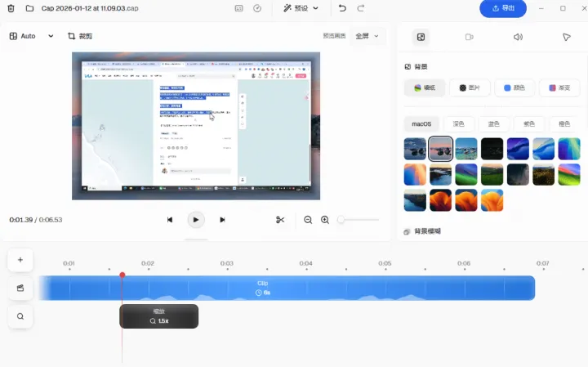Pick the golden-brown forested hills wallpaper
Screen dimensions: 588x367
click(543, 174)
